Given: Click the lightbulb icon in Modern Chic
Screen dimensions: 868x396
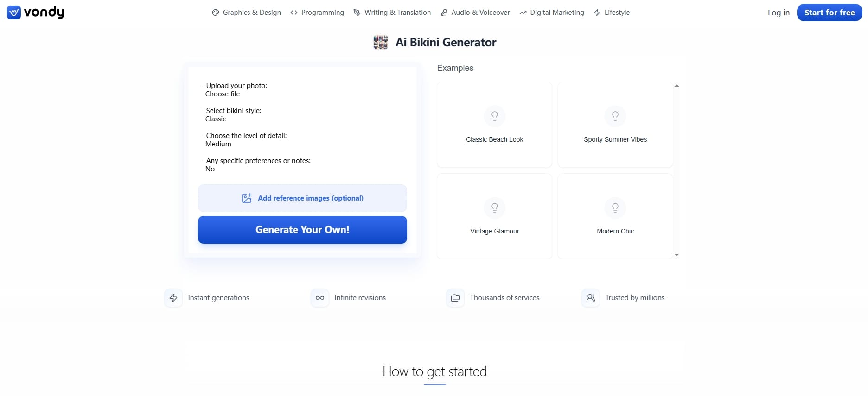Looking at the screenshot, I should pyautogui.click(x=615, y=207).
